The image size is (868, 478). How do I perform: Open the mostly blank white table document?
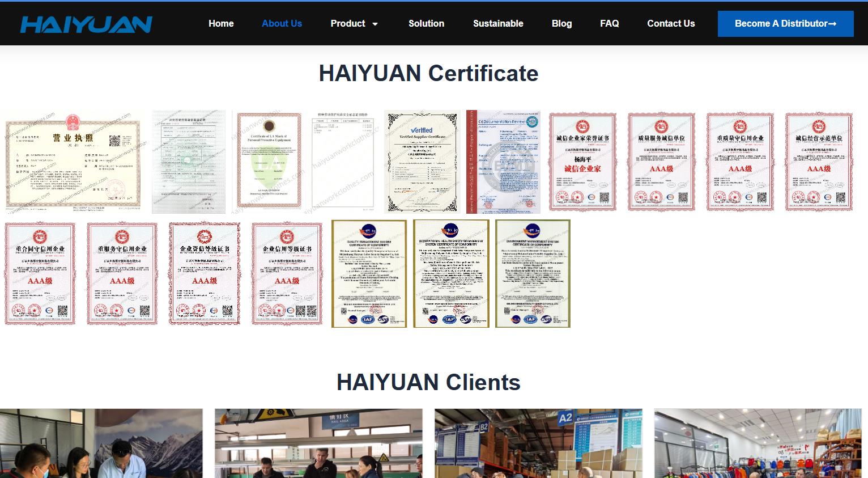pyautogui.click(x=343, y=162)
